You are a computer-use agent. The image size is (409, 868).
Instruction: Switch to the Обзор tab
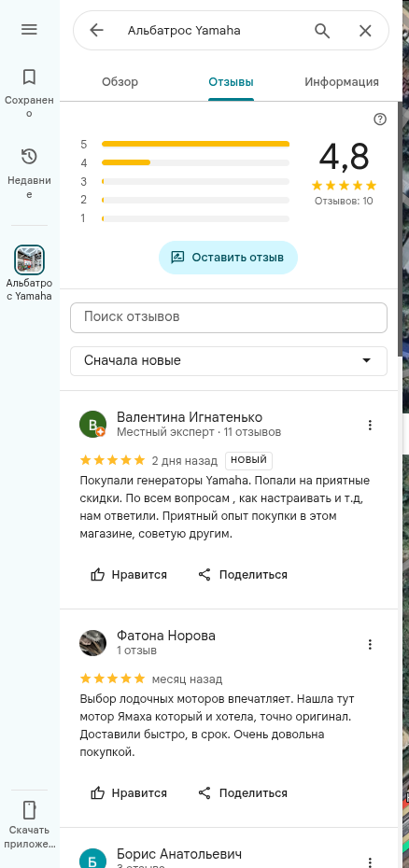tap(120, 82)
